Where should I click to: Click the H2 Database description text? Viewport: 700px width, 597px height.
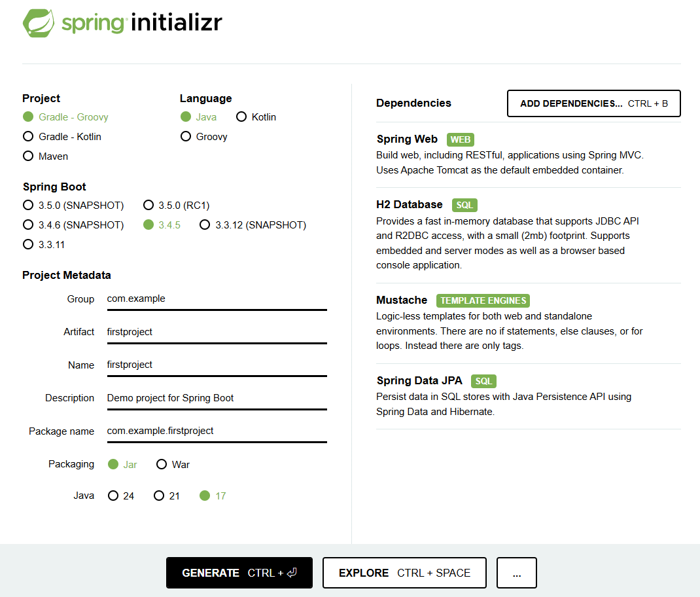coord(508,243)
